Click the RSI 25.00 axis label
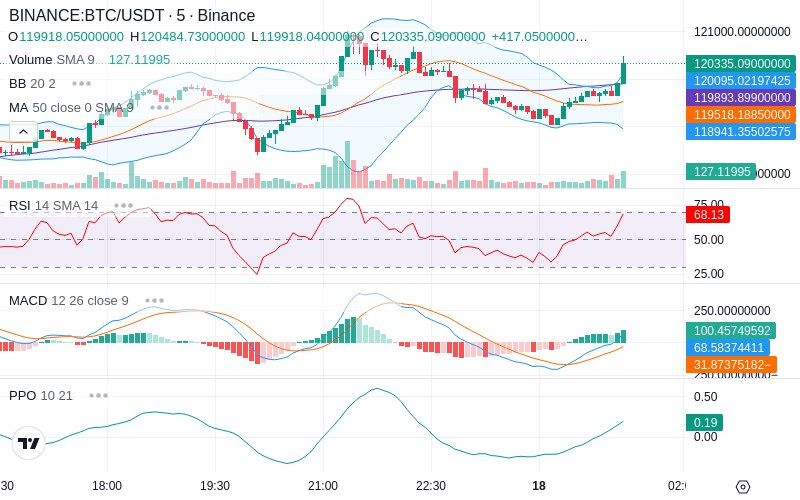Image resolution: width=800 pixels, height=500 pixels. coord(709,274)
